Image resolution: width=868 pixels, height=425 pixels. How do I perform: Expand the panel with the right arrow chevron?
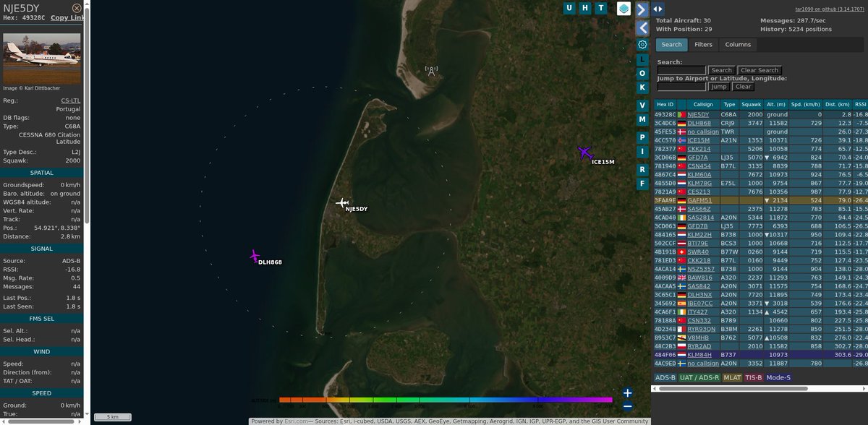[644, 9]
